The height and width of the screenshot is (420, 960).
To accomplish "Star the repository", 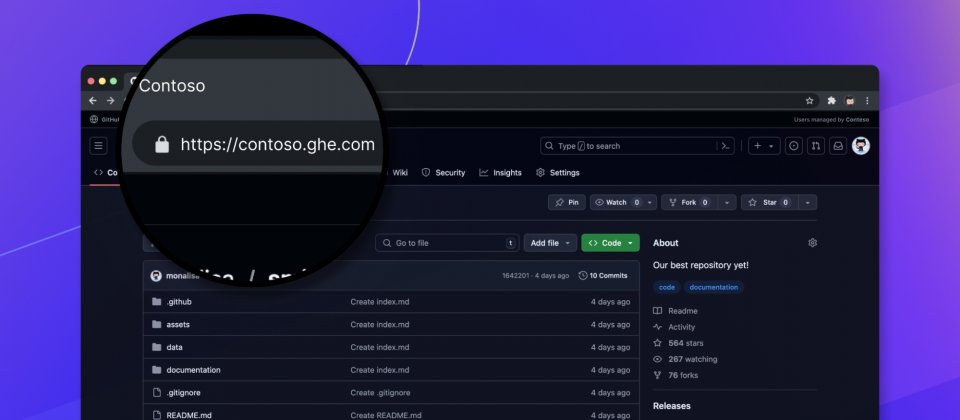I will tap(770, 203).
